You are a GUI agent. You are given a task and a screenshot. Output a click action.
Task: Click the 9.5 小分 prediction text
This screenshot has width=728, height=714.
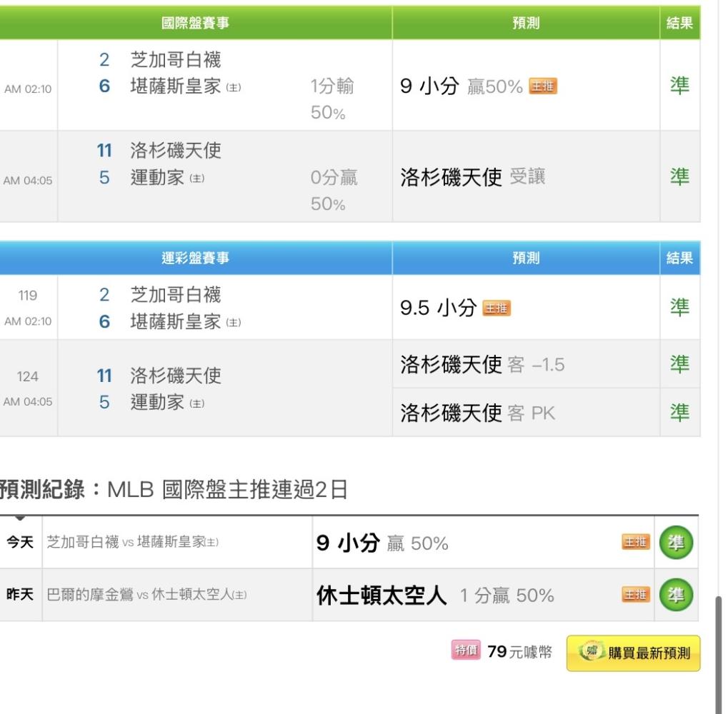438,308
